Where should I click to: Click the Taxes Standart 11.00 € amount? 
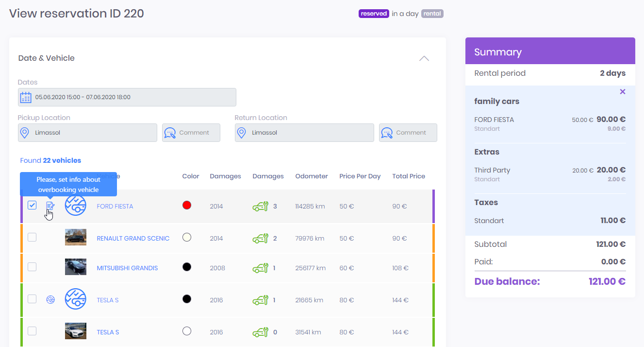(x=613, y=221)
